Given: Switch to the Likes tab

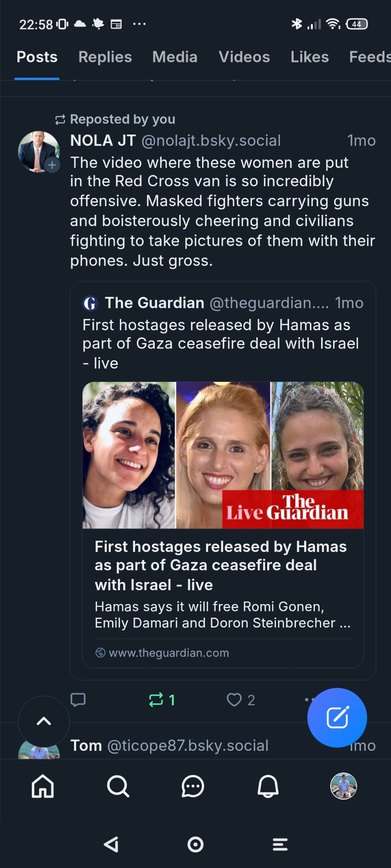Looking at the screenshot, I should tap(309, 57).
